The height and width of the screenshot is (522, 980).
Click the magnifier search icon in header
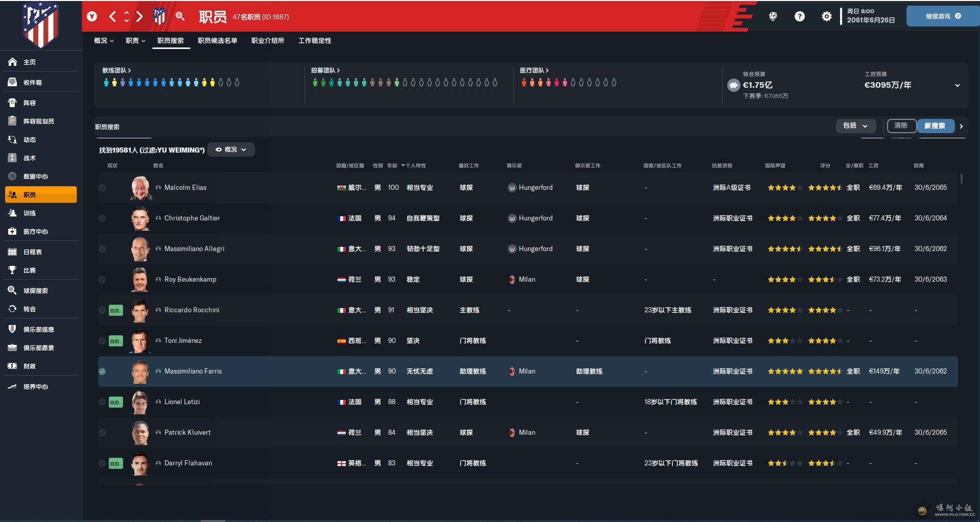click(x=180, y=16)
